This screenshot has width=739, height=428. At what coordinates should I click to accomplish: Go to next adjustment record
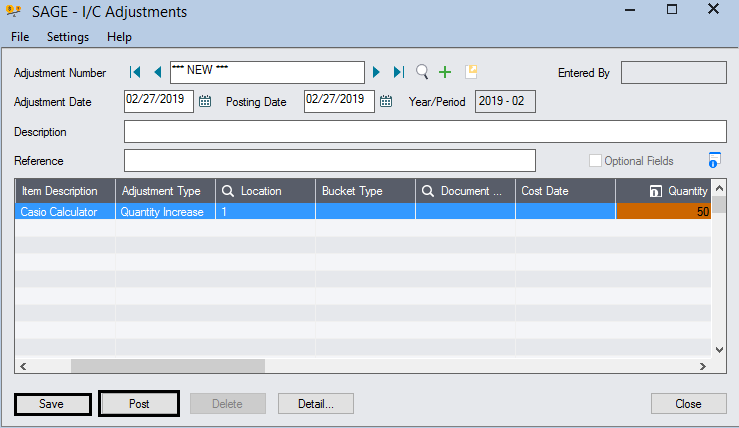click(376, 72)
